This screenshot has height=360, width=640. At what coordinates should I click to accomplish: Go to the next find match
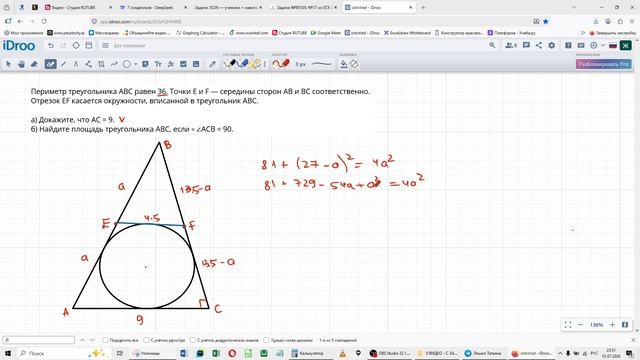[92, 340]
